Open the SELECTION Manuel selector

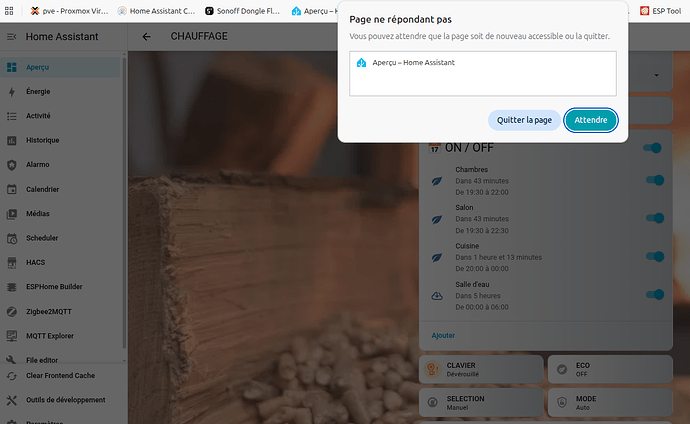(x=481, y=402)
